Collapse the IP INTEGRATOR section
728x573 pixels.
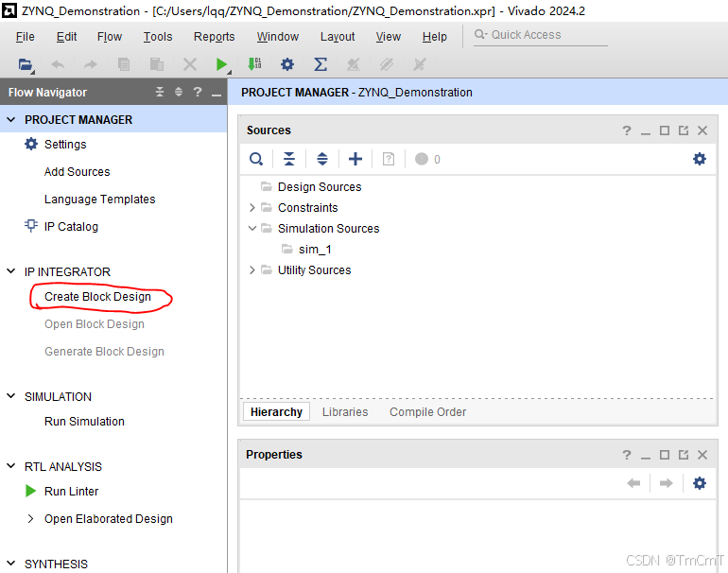tap(11, 271)
